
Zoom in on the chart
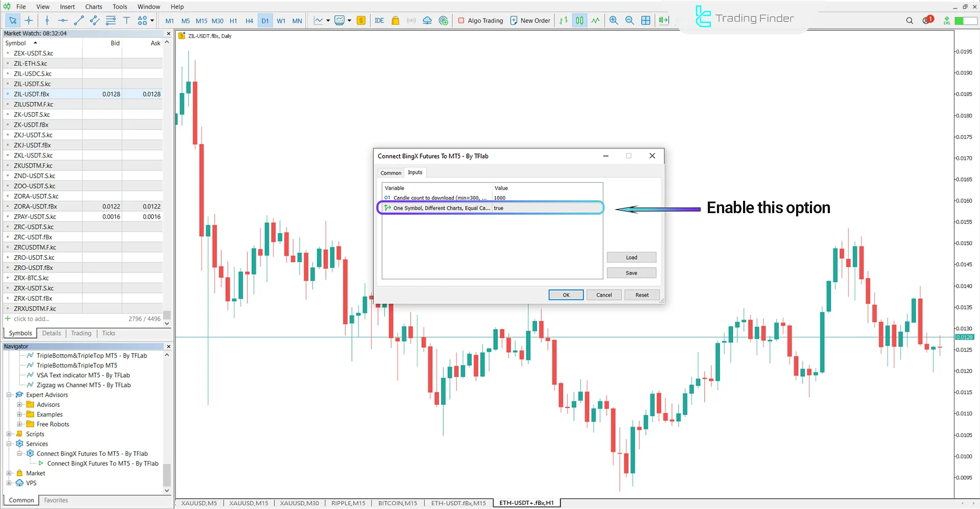pyautogui.click(x=614, y=20)
